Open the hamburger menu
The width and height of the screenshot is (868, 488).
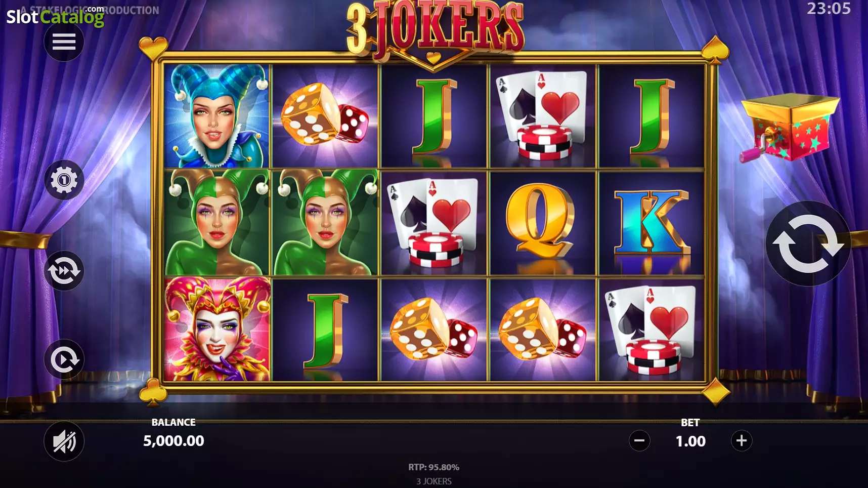point(64,42)
